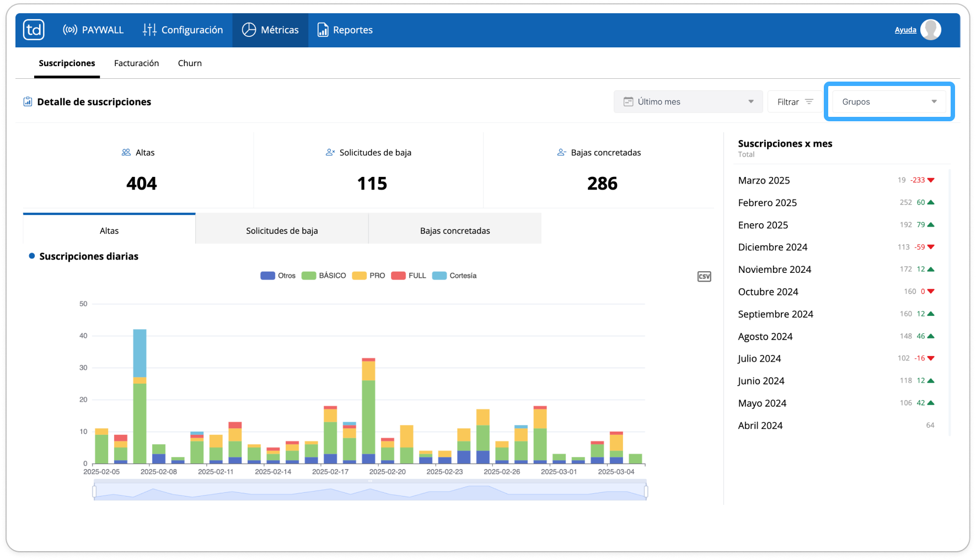The width and height of the screenshot is (976, 560).
Task: Select the Septiembre 2024 row label
Action: 775,314
